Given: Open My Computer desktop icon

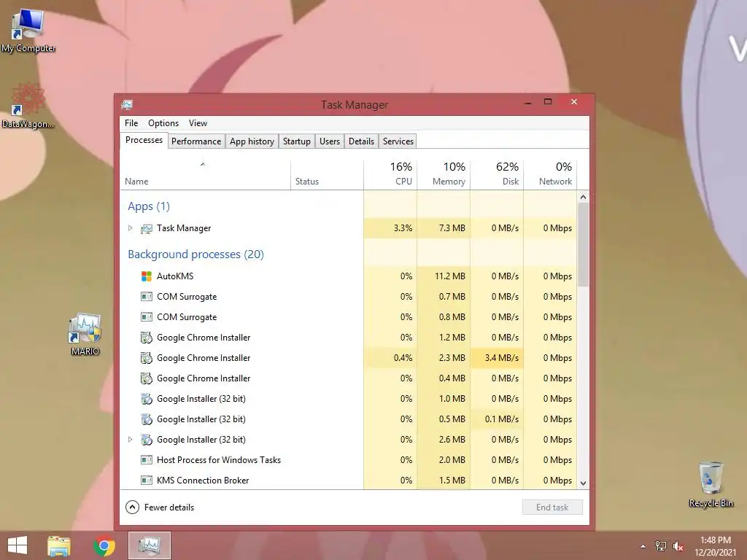Looking at the screenshot, I should pyautogui.click(x=28, y=31).
